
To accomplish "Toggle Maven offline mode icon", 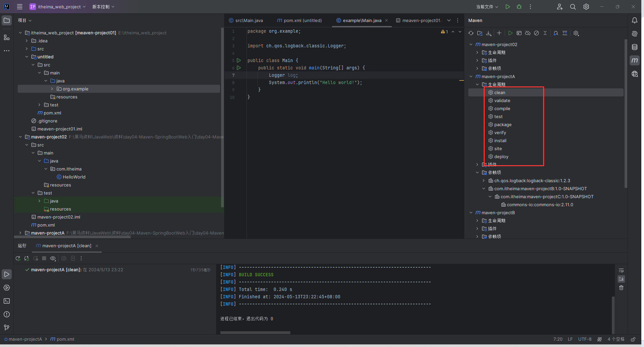I will coord(528,33).
